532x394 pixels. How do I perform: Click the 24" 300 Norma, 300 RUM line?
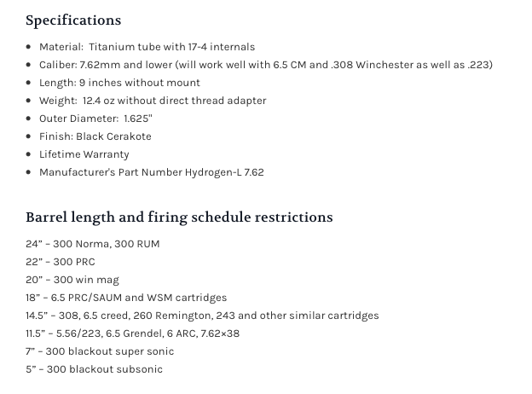92,244
